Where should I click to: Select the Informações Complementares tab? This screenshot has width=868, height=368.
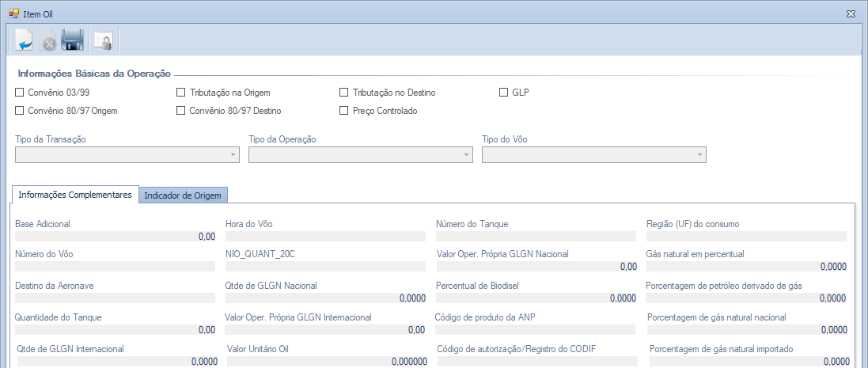coord(75,195)
